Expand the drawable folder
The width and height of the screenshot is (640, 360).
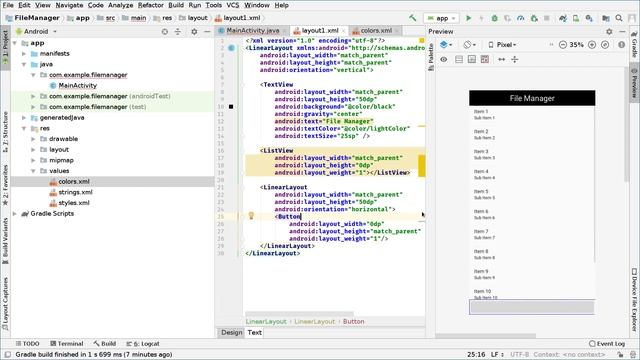click(x=33, y=139)
